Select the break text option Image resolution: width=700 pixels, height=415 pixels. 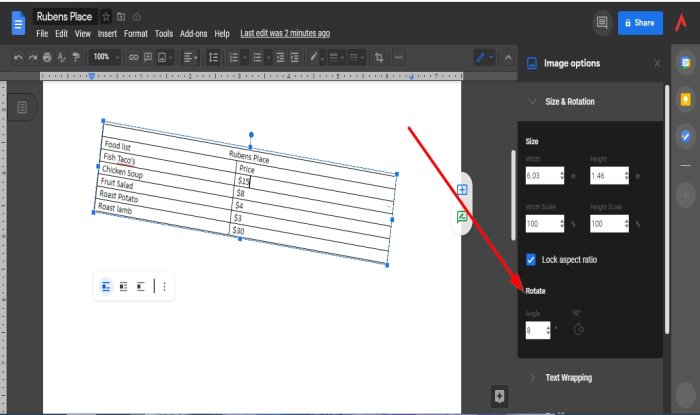pyautogui.click(x=141, y=286)
